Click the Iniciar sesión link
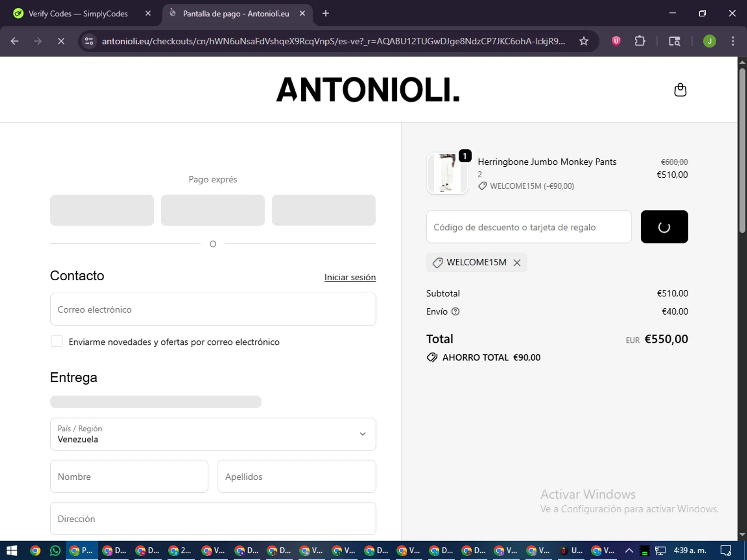 coord(350,277)
